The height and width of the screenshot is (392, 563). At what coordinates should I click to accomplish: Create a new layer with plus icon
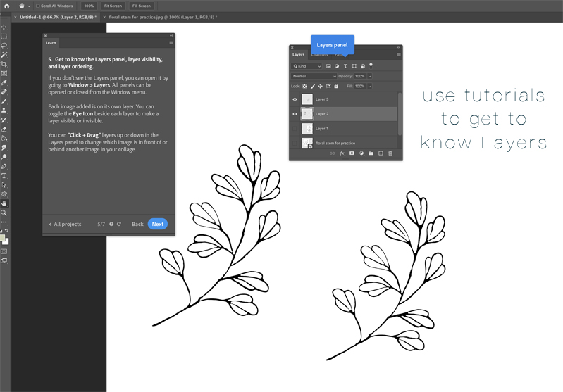tap(380, 153)
